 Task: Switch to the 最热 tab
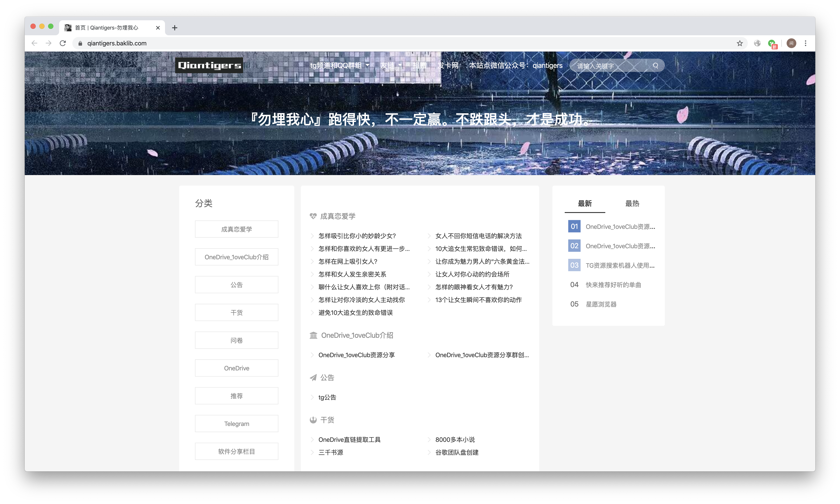coord(632,203)
